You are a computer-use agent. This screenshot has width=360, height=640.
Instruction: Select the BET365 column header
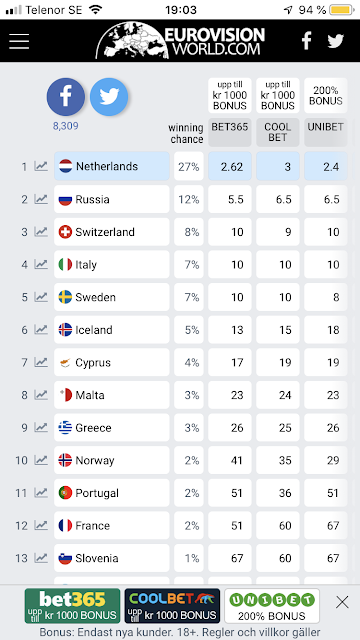(x=230, y=133)
